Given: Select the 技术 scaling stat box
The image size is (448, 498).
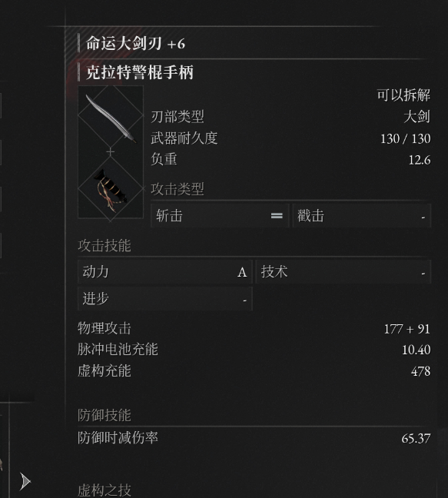Looking at the screenshot, I should click(343, 272).
